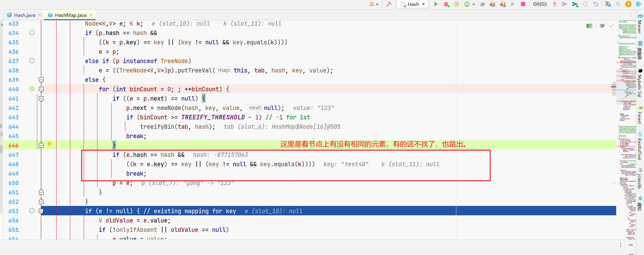Screen dimensions: 644x255
Task: Click the 'map:' parameter hint on line 638
Action: 224,70
